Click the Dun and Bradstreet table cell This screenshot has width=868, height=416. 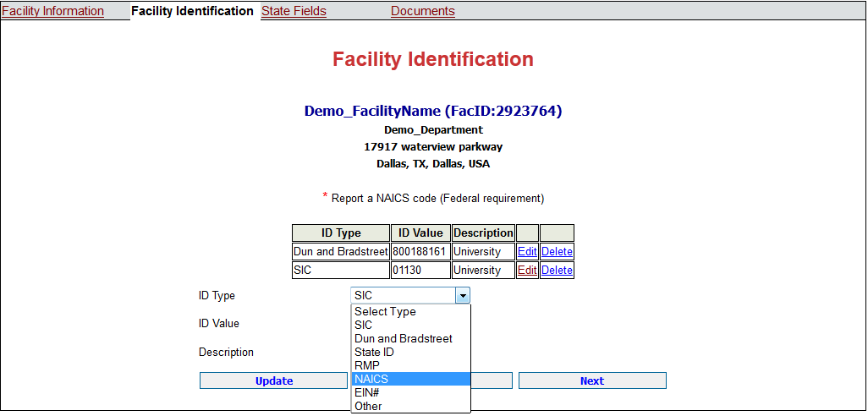click(x=341, y=252)
